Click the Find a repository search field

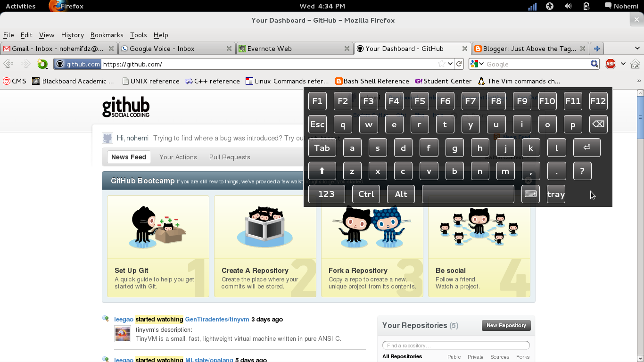[x=456, y=346]
